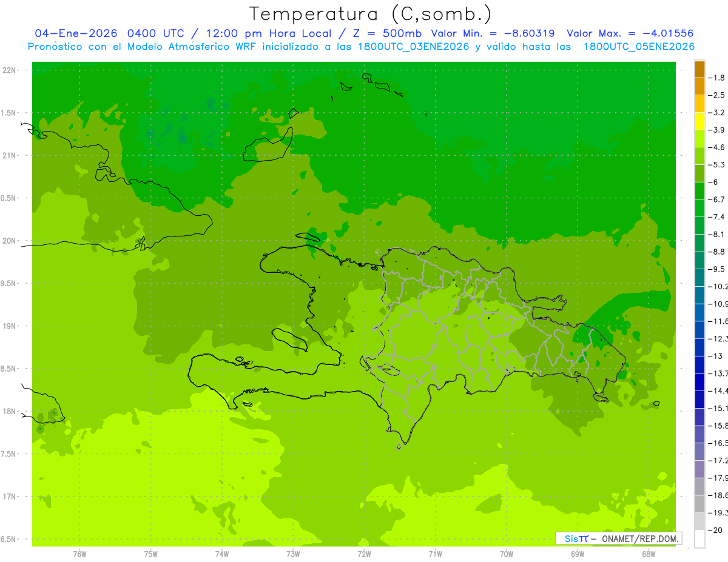Select the brown-orange swatch atop the color scale
The width and height of the screenshot is (728, 562).
(x=699, y=69)
